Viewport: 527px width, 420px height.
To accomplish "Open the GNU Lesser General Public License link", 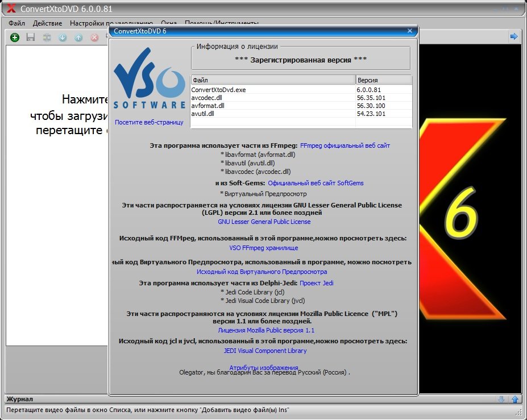I will (264, 222).
